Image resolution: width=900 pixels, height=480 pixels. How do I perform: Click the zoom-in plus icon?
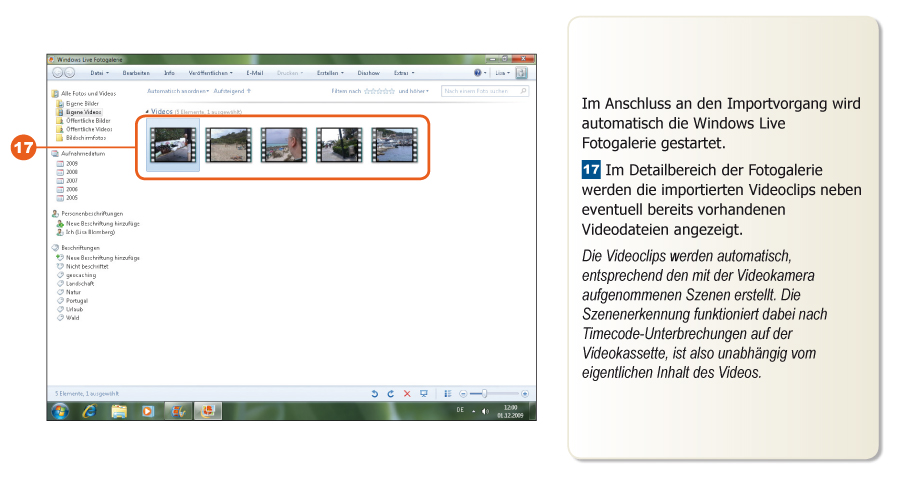[525, 394]
